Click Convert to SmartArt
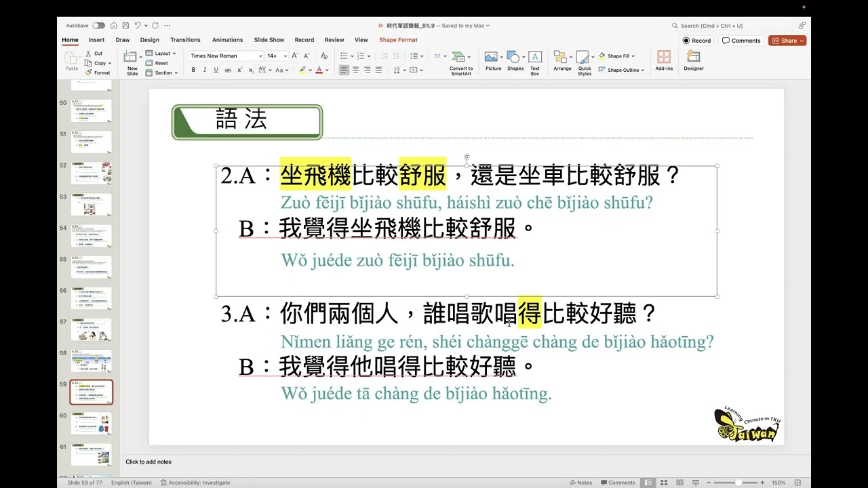The height and width of the screenshot is (488, 868). click(461, 62)
